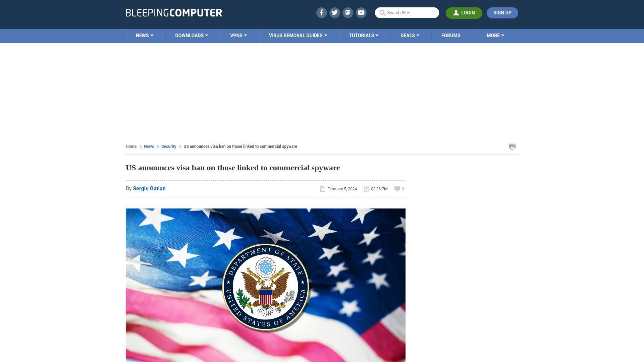Click the YouTube social media icon
644x362 pixels.
361,12
